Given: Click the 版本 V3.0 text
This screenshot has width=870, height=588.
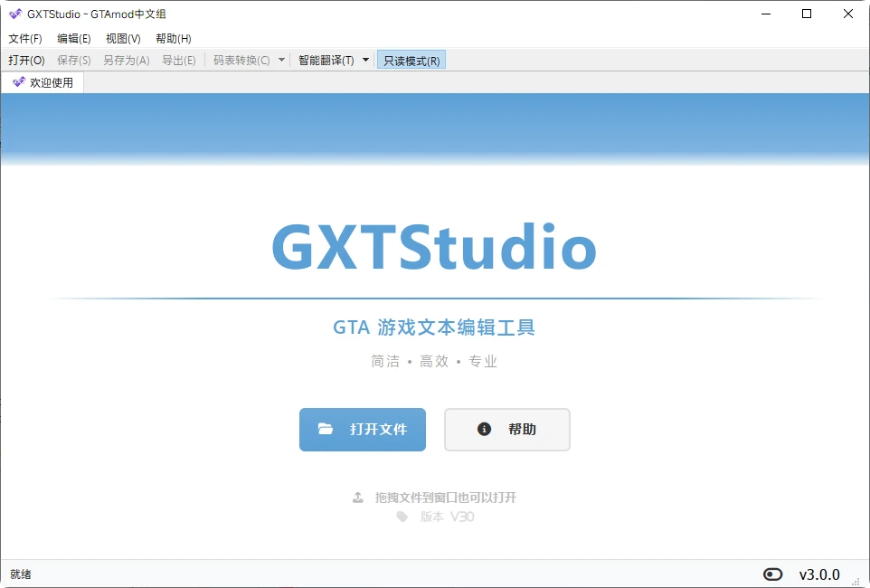Looking at the screenshot, I should click(447, 517).
